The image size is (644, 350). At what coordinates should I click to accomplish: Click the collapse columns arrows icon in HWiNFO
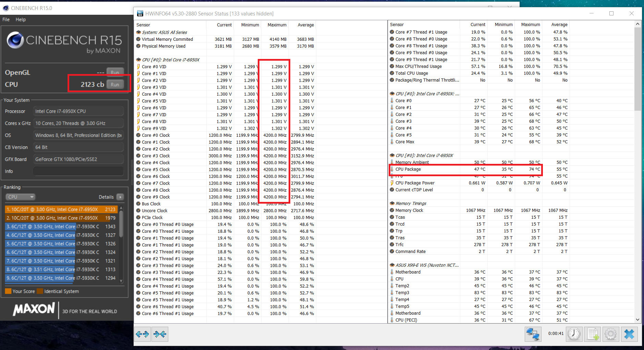coord(160,334)
